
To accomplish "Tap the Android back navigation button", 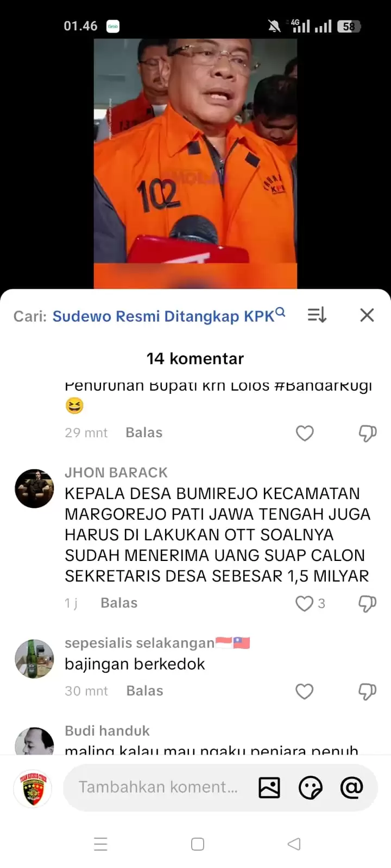I will pos(294,844).
